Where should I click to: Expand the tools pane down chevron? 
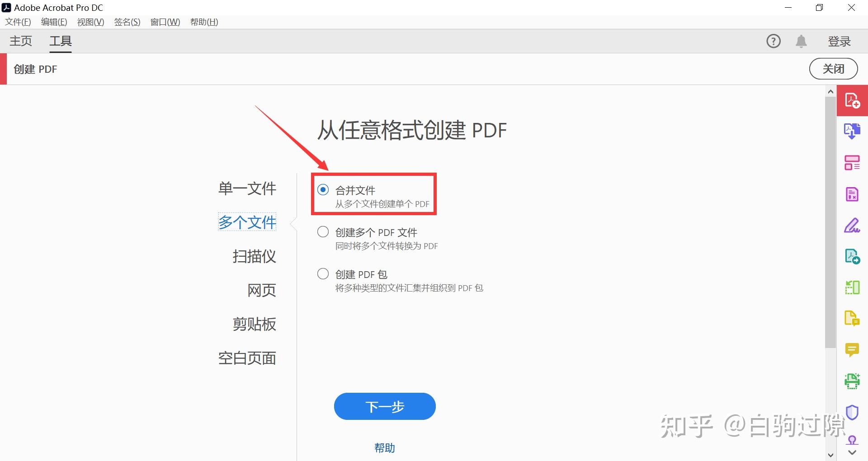[x=852, y=452]
